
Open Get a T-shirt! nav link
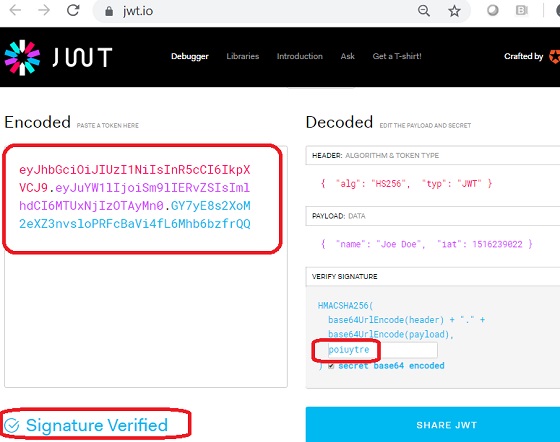[397, 56]
